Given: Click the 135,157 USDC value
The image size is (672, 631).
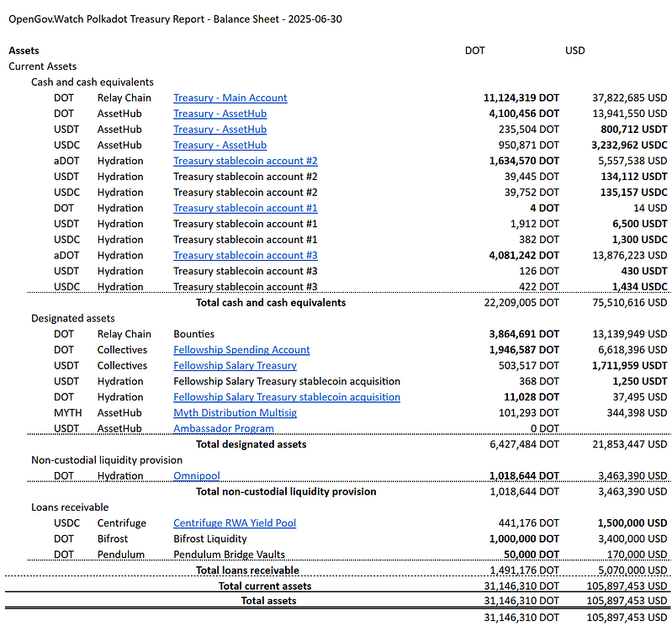Looking at the screenshot, I should click(x=634, y=193).
